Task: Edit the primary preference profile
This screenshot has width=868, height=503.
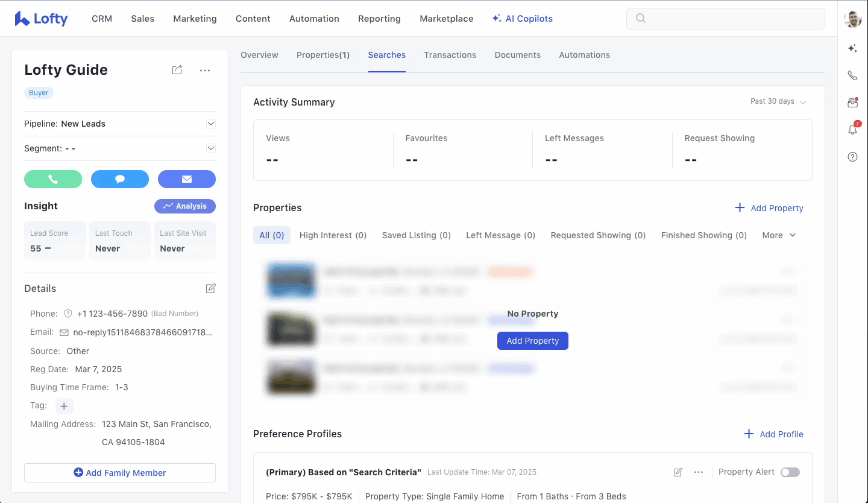Action: click(x=678, y=472)
